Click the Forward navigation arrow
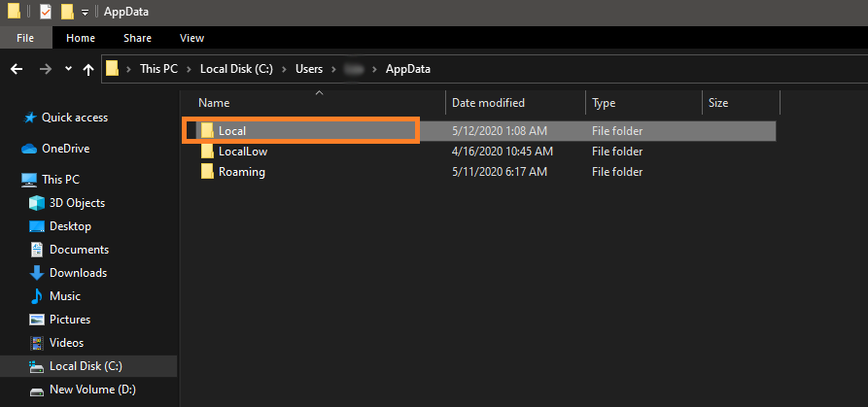Viewport: 868px width, 407px height. [46, 69]
